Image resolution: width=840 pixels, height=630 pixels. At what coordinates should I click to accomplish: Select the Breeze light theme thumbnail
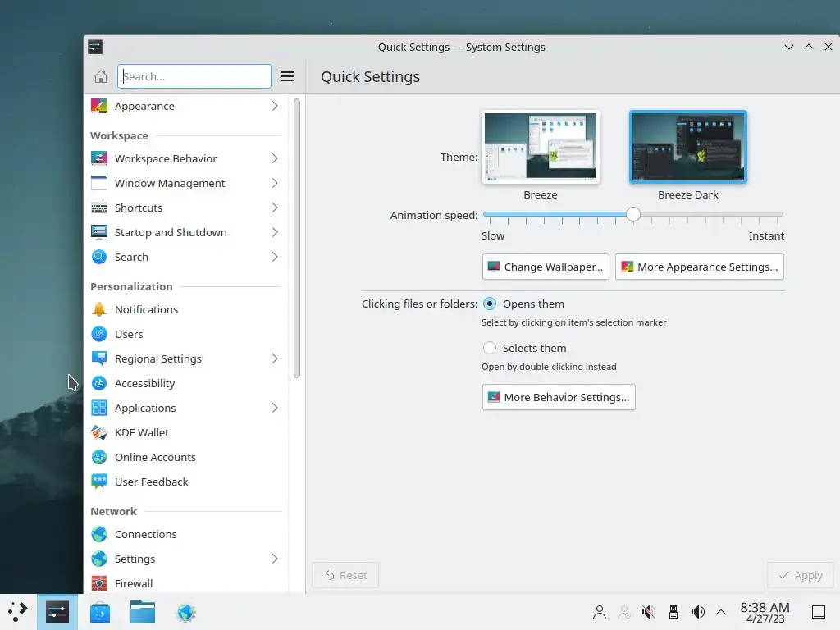pos(541,147)
